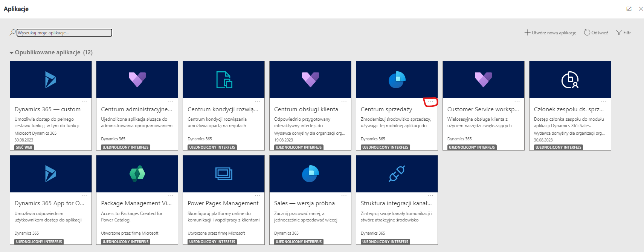
Task: Click description 'Wielosesyjna obsługa klienta' text
Action: tap(479, 122)
